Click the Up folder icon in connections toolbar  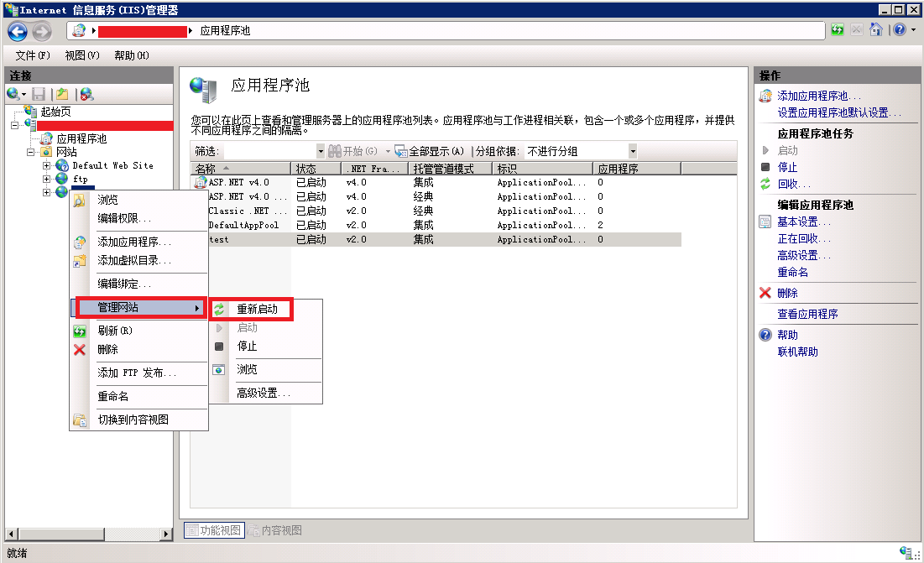click(61, 94)
